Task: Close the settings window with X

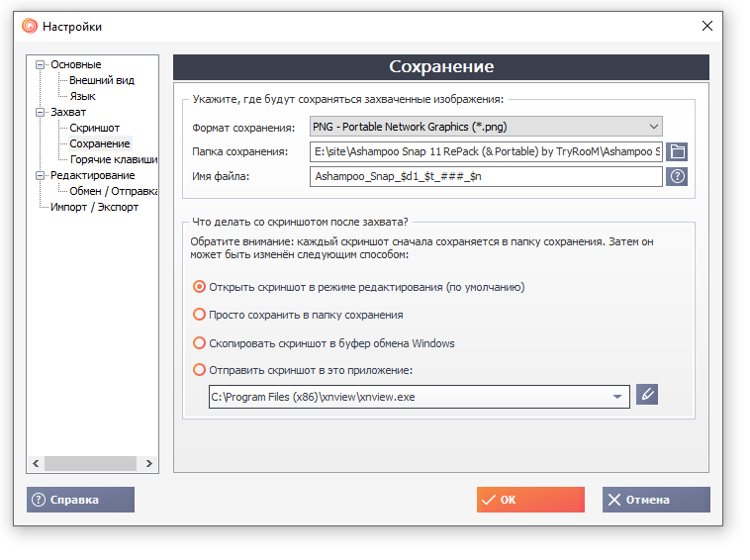Action: point(706,26)
